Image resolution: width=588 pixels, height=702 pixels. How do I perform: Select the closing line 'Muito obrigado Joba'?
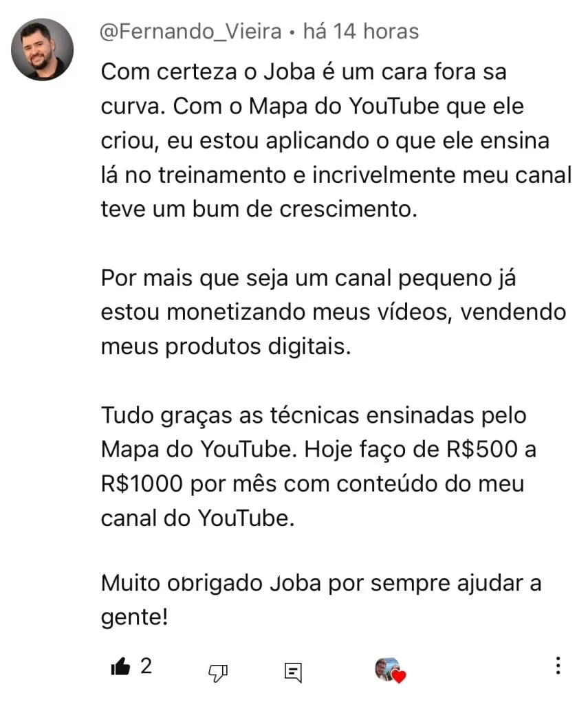click(x=321, y=600)
